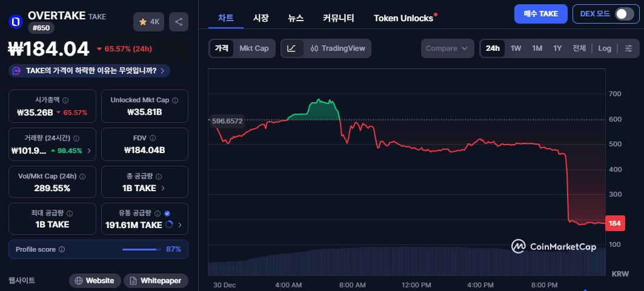Click the 596.6572 opening price label
644x291 pixels.
pos(227,122)
